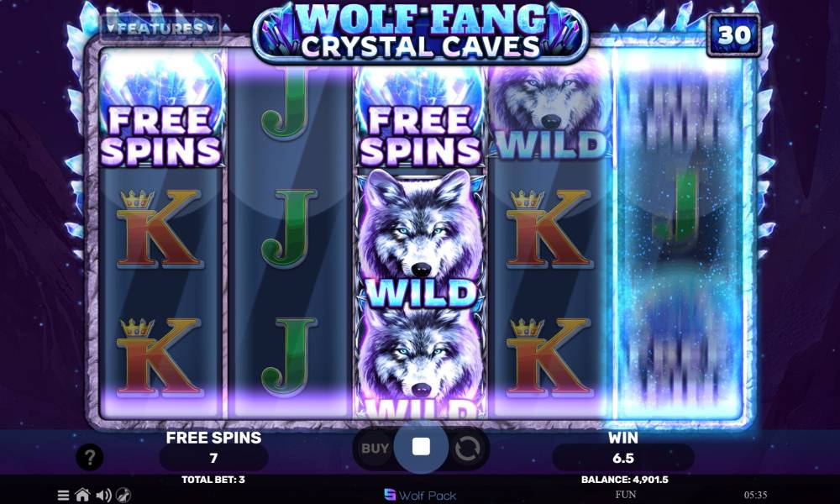Open the help question mark icon

point(90,458)
